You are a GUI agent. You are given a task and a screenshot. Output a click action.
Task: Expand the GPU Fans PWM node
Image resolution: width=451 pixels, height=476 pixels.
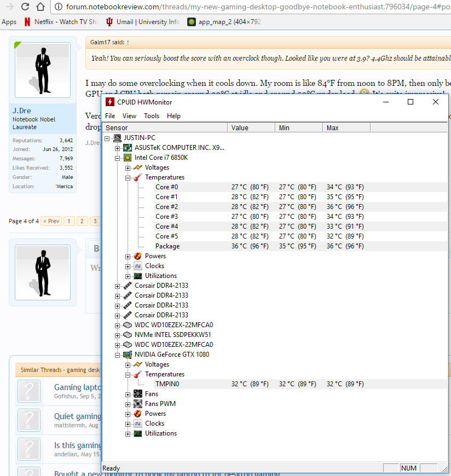tap(128, 404)
